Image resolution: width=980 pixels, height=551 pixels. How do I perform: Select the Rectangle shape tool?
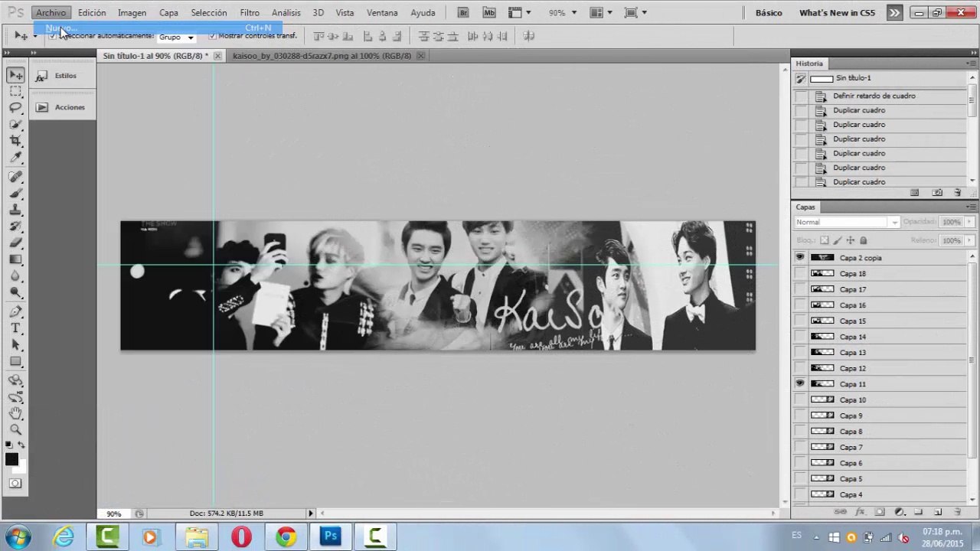15,361
